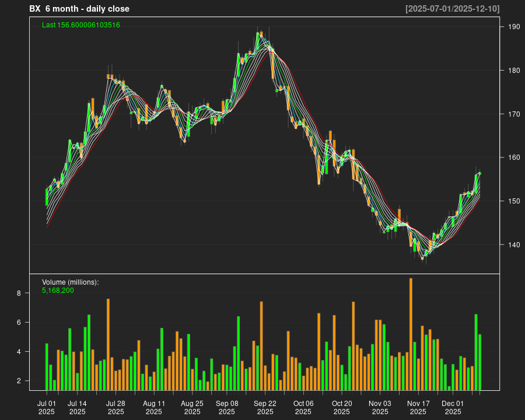Select the 140 price axis label
525x420 pixels.
[513, 245]
